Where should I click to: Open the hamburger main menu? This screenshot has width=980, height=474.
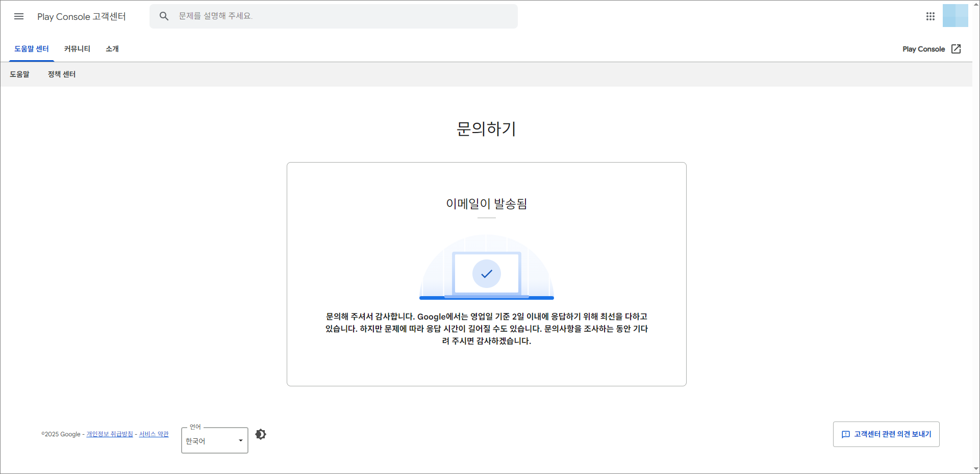point(19,16)
